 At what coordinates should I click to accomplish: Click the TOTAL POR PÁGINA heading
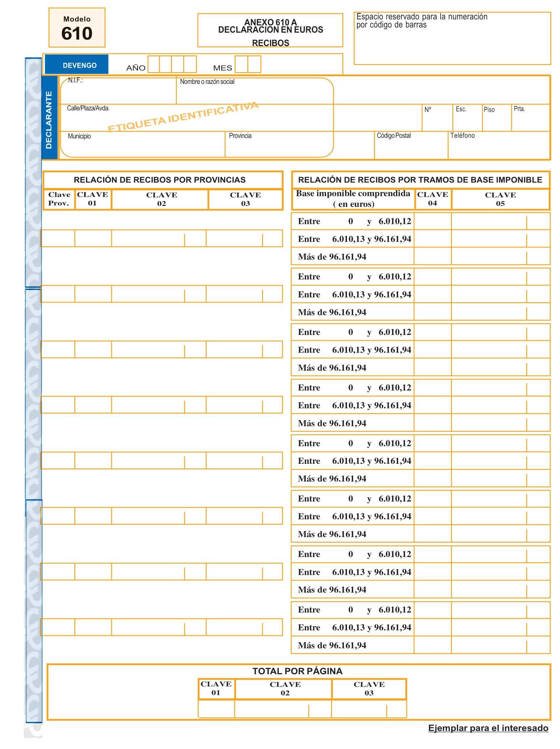pyautogui.click(x=298, y=671)
